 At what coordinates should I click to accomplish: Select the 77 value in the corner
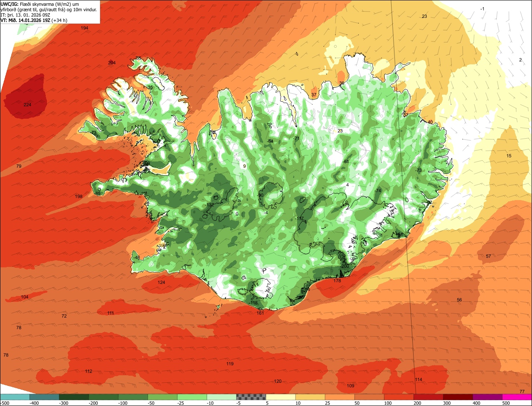pos(522,391)
